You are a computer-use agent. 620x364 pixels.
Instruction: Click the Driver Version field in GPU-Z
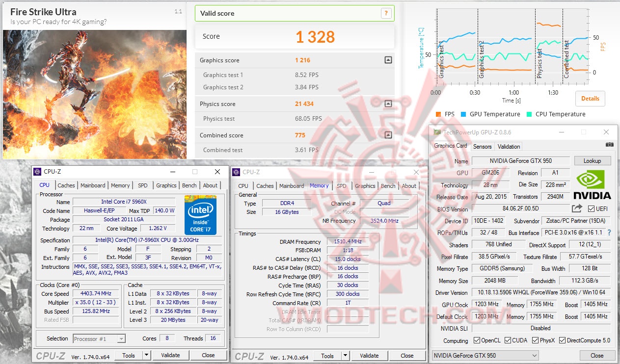pyautogui.click(x=541, y=293)
